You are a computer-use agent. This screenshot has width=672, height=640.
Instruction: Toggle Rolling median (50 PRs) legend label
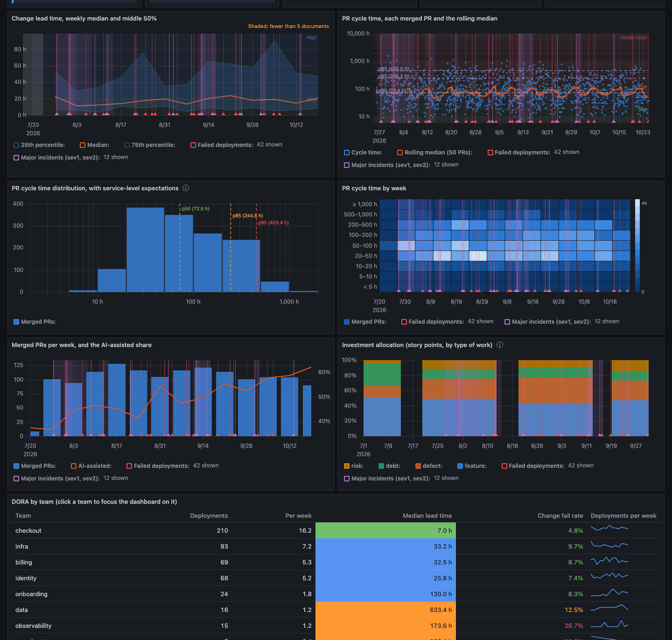438,153
